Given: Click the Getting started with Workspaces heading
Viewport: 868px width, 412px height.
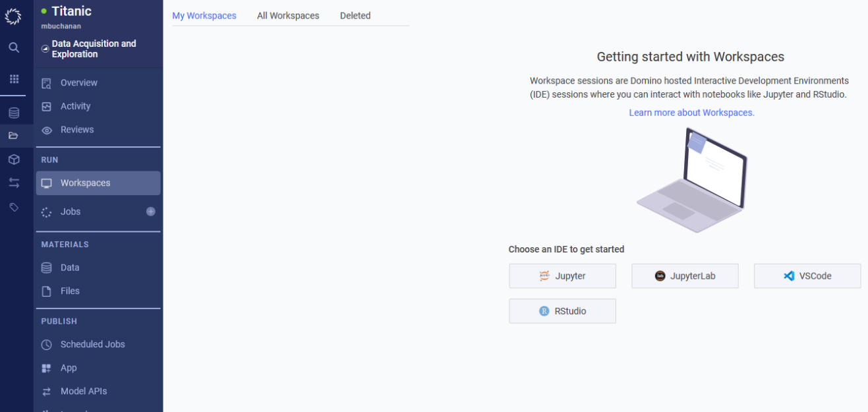Looking at the screenshot, I should 691,57.
